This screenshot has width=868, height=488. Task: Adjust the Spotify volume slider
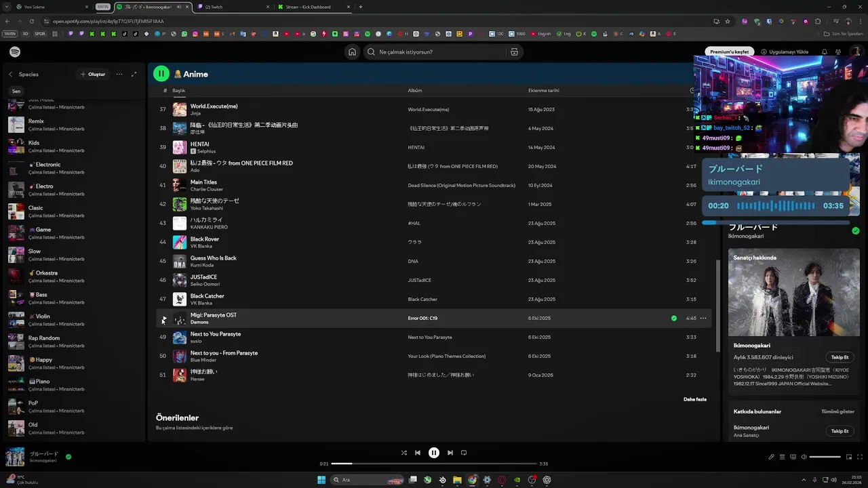[x=825, y=457]
